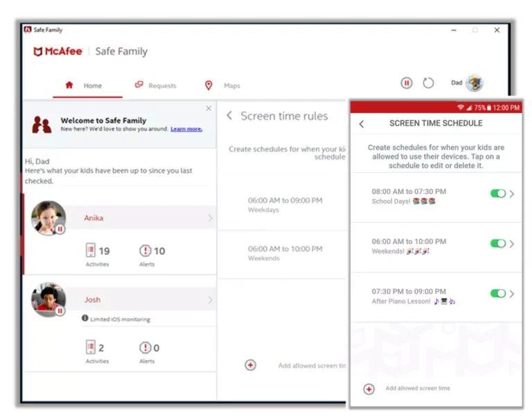Dismiss the Welcome to Safe Family banner
532x418 pixels.
tap(209, 109)
